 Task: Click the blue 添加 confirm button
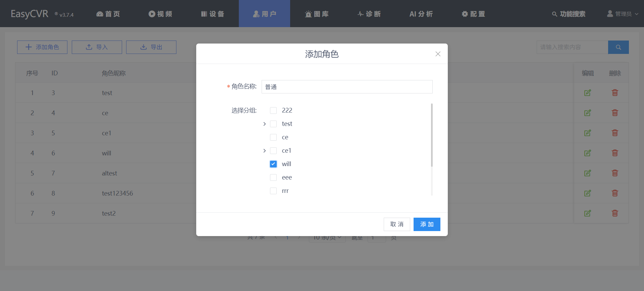(x=427, y=224)
